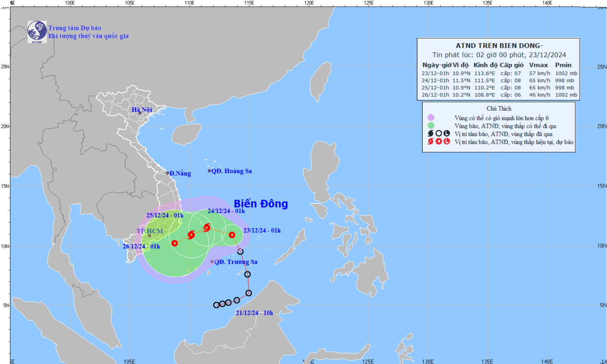Click the 998 mb value in the 24/12 row

565,80
